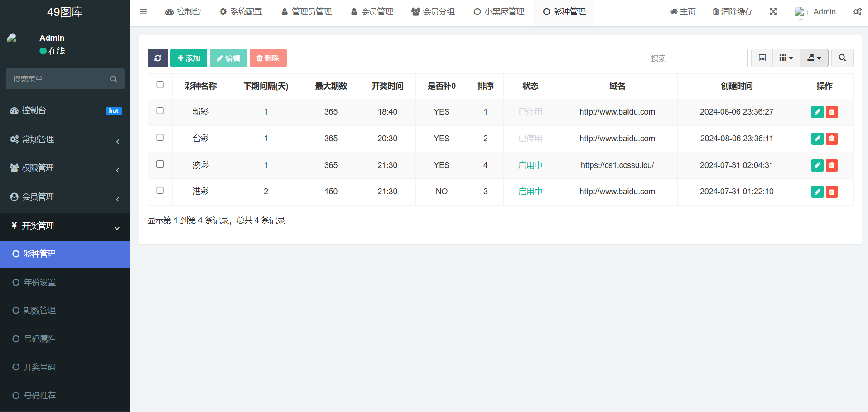Click the 搜索 input field above the table
The image size is (868, 412).
point(695,58)
